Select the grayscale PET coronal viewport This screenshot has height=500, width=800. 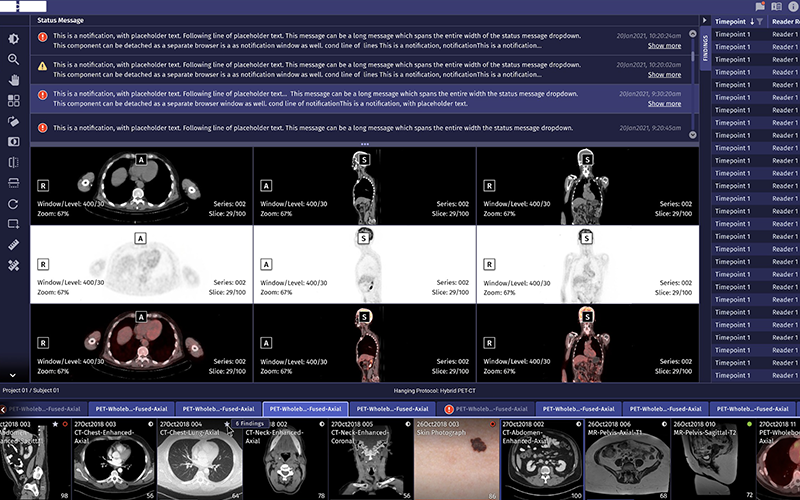point(588,264)
